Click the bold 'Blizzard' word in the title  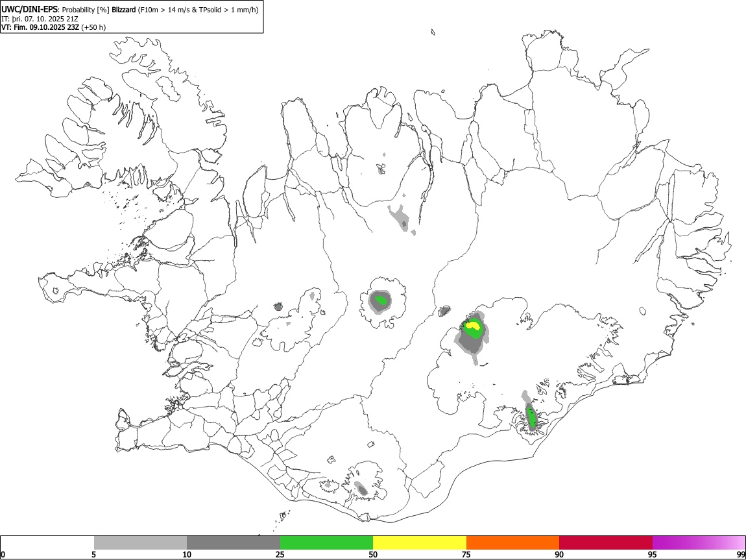(124, 10)
